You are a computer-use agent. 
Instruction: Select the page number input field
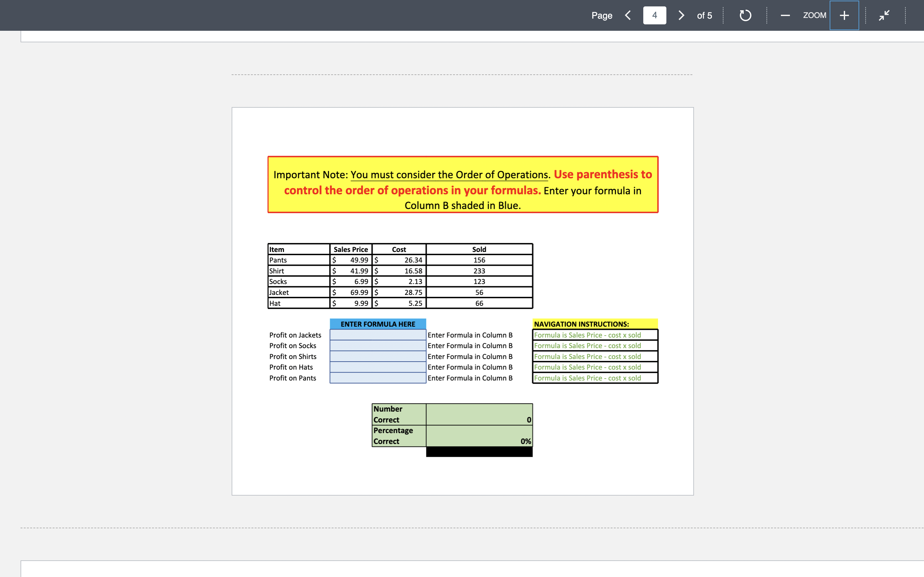coord(654,15)
